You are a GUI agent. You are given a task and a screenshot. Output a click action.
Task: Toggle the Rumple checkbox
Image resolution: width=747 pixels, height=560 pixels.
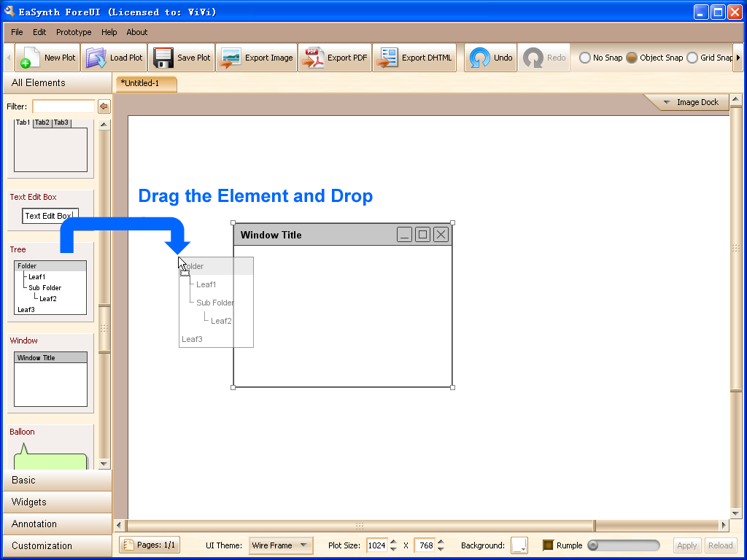coord(549,545)
